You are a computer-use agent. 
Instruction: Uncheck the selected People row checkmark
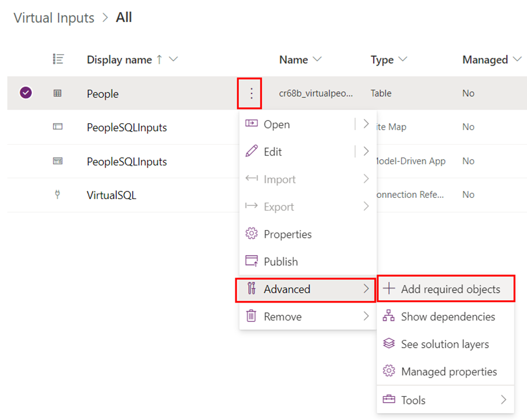coord(25,93)
